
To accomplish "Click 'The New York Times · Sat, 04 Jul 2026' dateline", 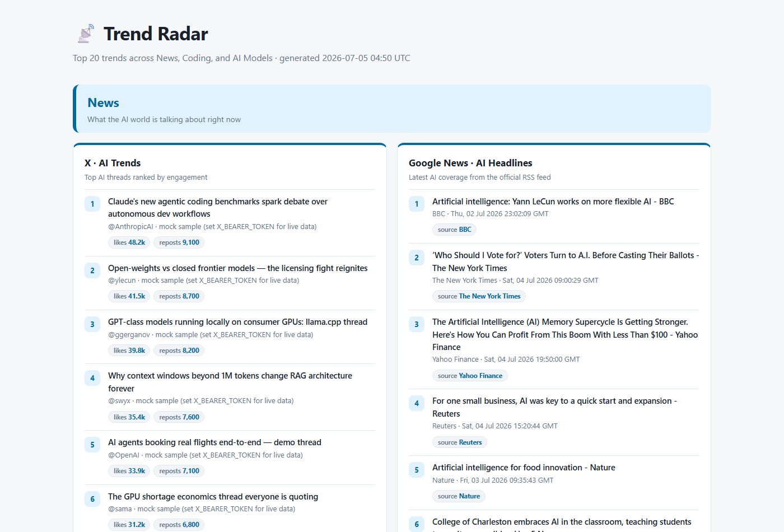I will click(515, 281).
